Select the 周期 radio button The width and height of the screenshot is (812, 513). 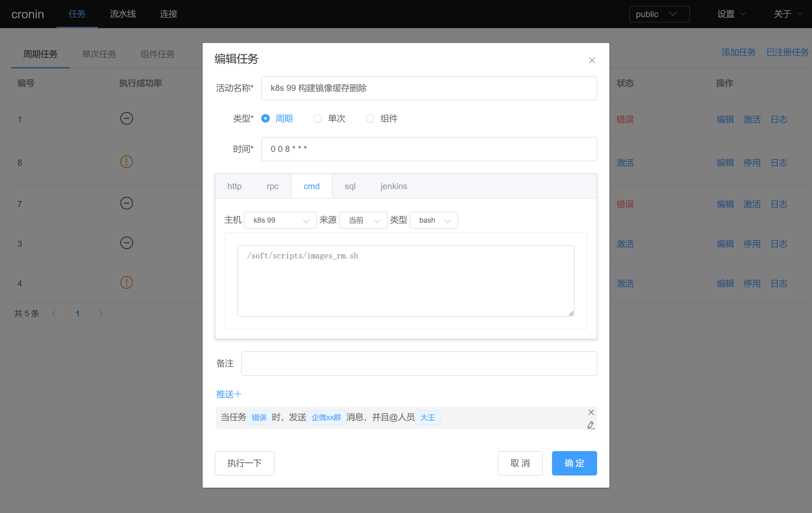[x=265, y=118]
